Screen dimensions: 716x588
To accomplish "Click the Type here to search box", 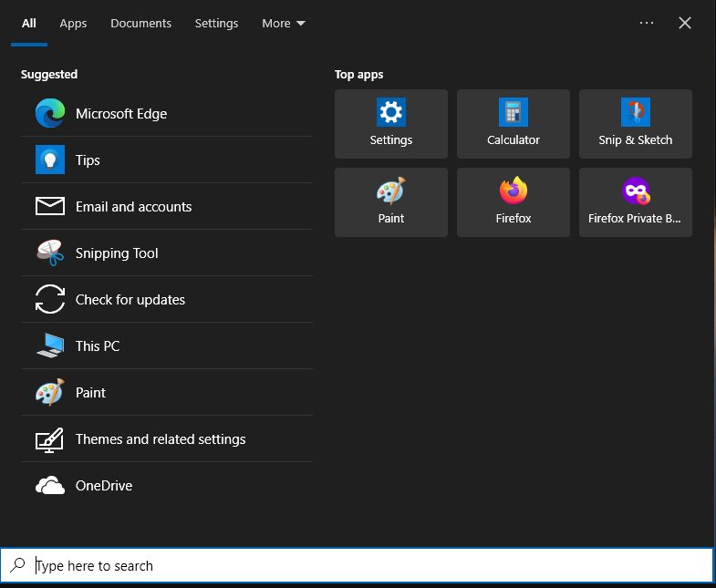I will pyautogui.click(x=365, y=565).
